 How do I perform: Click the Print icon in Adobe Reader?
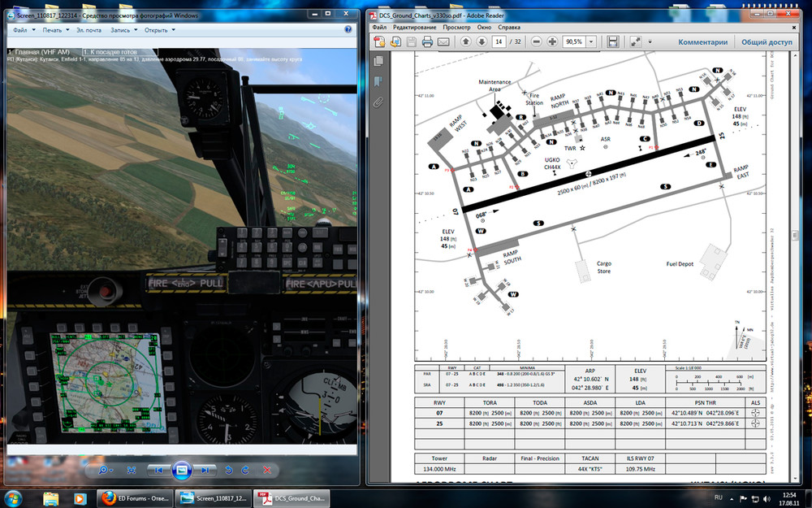(427, 42)
